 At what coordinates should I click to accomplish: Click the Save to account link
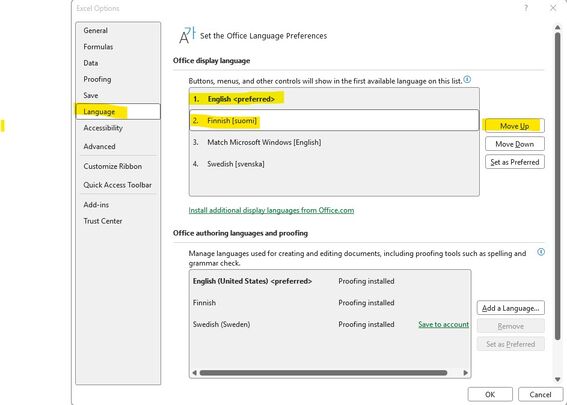(443, 324)
